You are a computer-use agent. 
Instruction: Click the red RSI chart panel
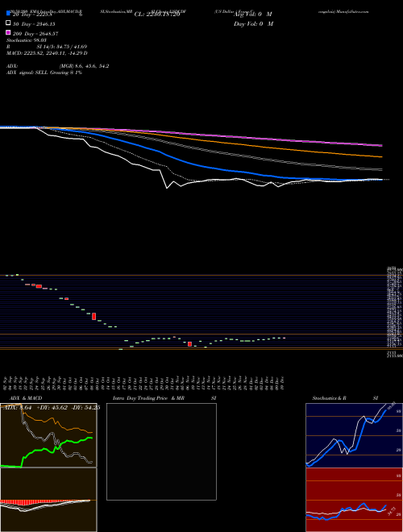click(x=354, y=500)
